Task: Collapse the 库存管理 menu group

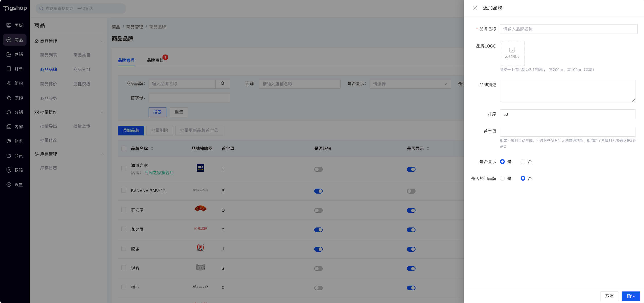Action: click(x=102, y=154)
